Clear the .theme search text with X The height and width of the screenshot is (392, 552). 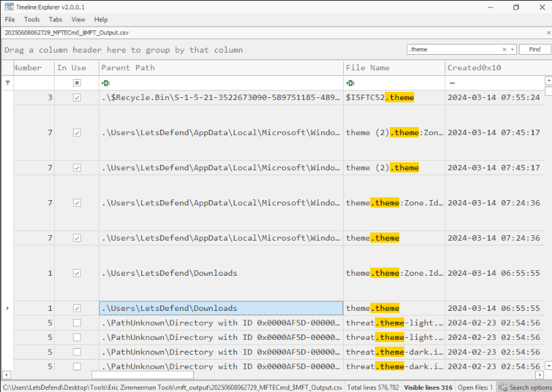tap(504, 49)
